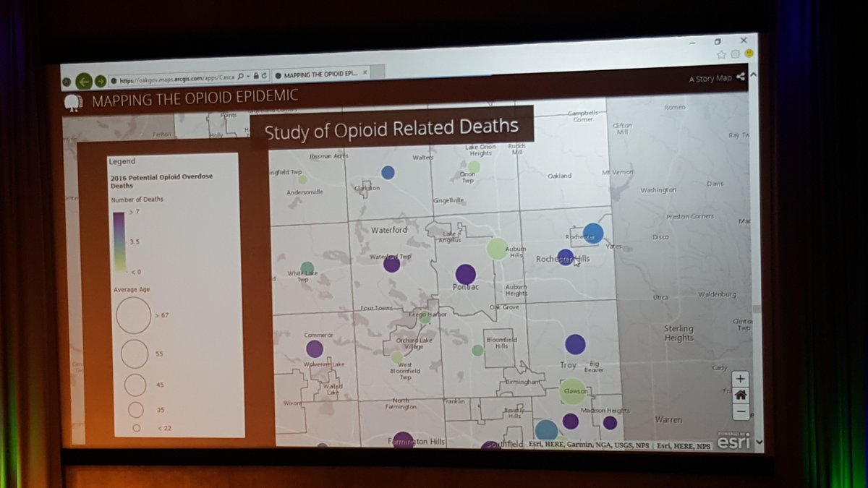Select the dark blue Rochester Hills circle
The height and width of the screenshot is (488, 868).
566,257
